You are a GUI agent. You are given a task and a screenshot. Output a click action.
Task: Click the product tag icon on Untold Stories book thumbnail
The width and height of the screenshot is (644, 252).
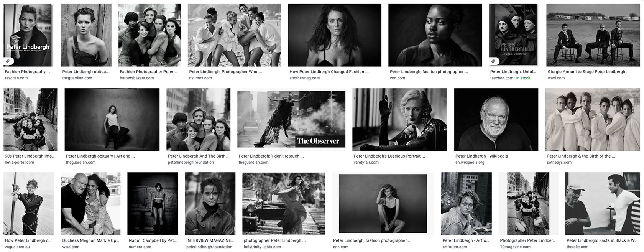pos(494,61)
